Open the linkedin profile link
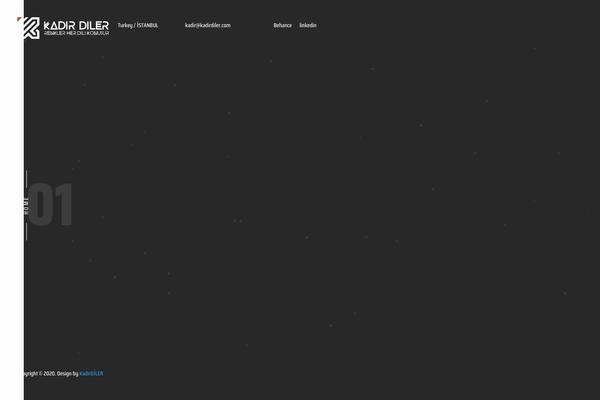 (x=308, y=25)
